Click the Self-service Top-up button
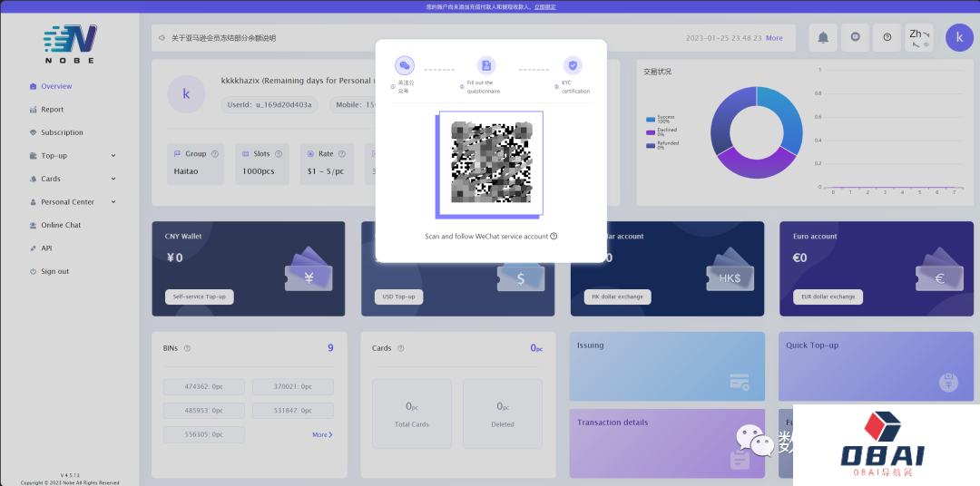980x486 pixels. (200, 296)
